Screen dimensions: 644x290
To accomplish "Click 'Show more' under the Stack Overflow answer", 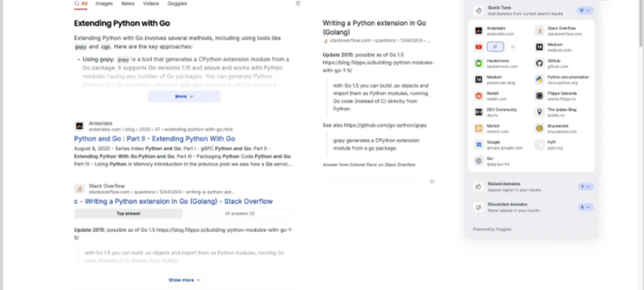I will (184, 280).
